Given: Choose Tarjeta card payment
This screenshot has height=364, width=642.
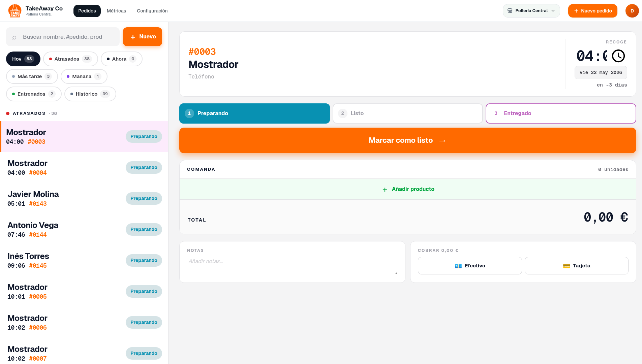Looking at the screenshot, I should [x=576, y=266].
